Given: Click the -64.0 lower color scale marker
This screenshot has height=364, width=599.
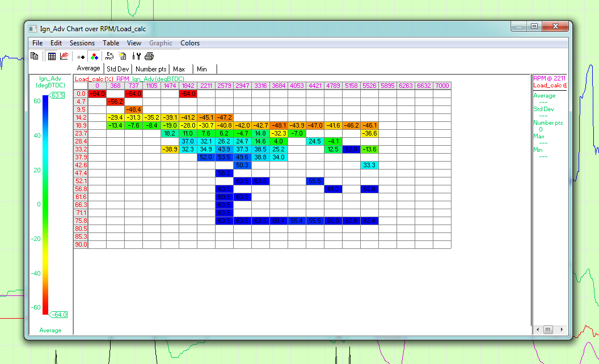Looking at the screenshot, I should pyautogui.click(x=58, y=315).
